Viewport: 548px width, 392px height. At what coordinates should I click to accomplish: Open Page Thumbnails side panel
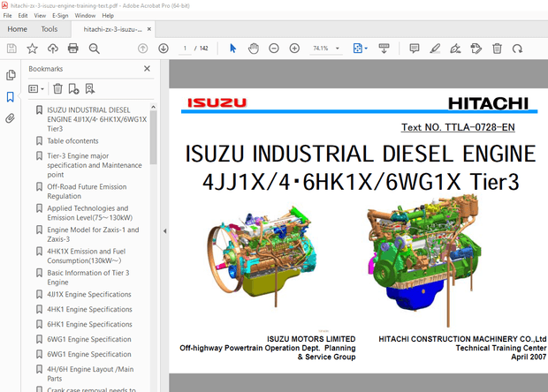pos(11,75)
